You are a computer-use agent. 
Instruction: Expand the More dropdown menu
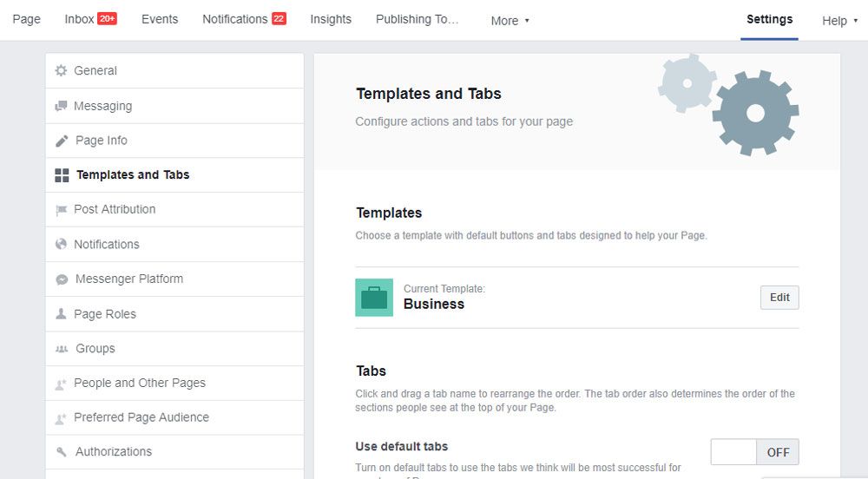coord(510,21)
